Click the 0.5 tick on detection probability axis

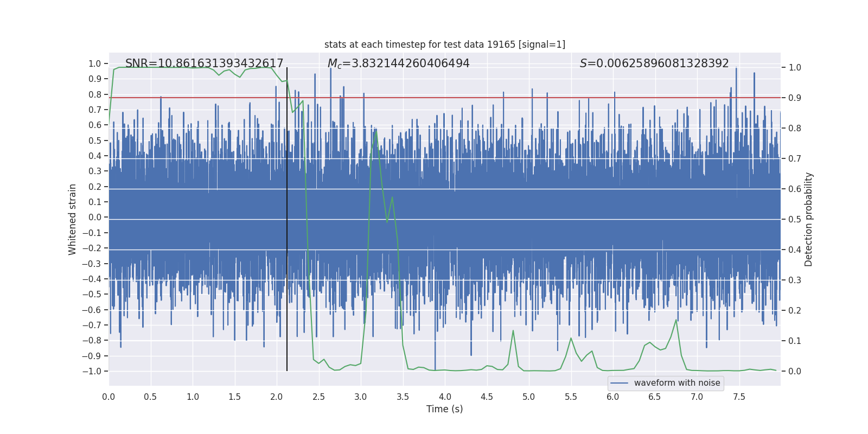pyautogui.click(x=795, y=219)
